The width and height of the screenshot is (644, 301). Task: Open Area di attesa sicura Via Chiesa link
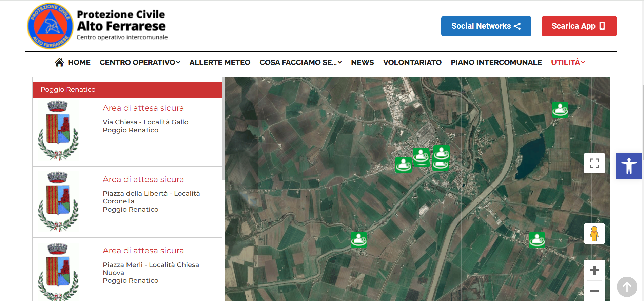point(143,108)
